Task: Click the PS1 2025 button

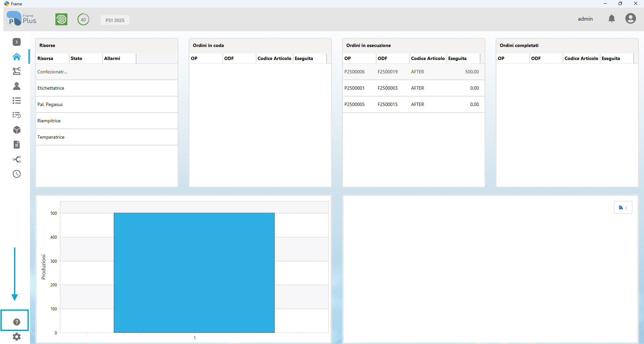Action: (115, 20)
